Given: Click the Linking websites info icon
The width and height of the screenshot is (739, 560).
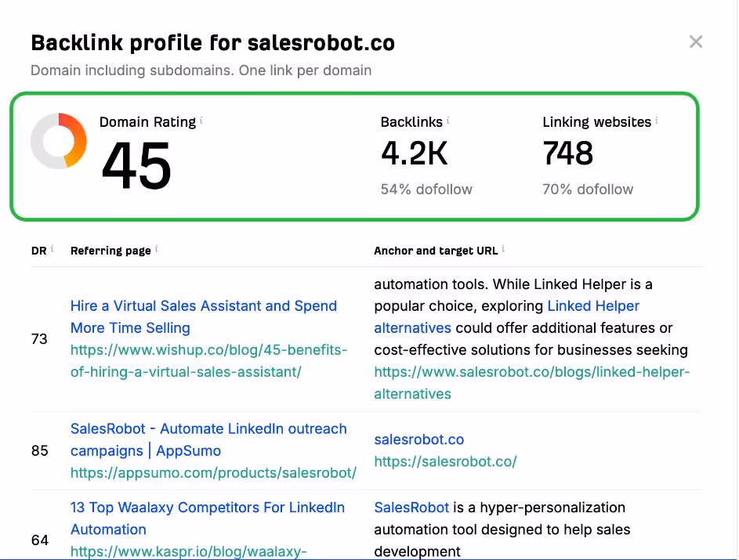Looking at the screenshot, I should click(x=656, y=119).
